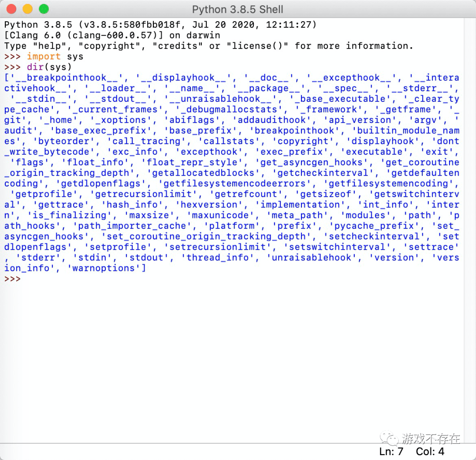Image resolution: width=476 pixels, height=460 pixels.
Task: Select the word 'credits' in the welcome message
Action: click(179, 46)
